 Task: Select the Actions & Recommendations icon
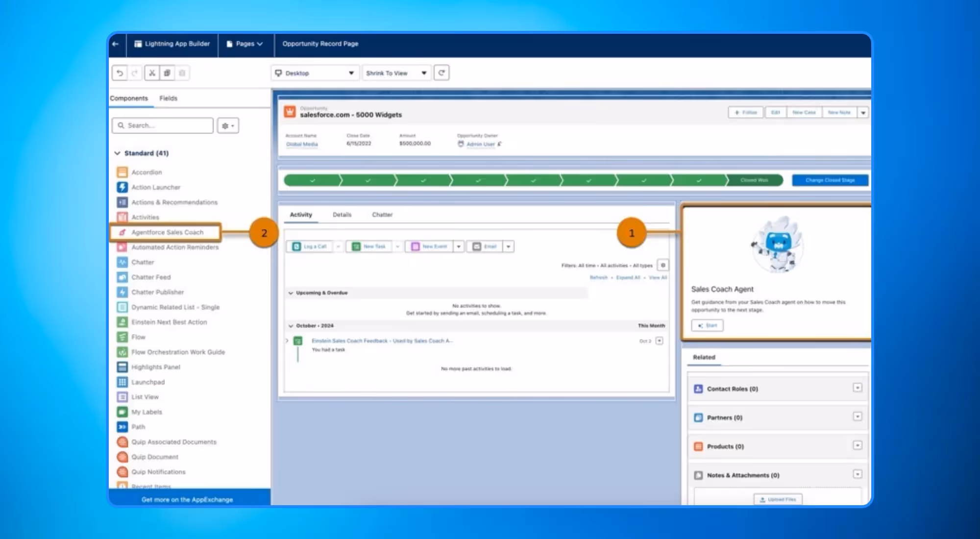(122, 202)
